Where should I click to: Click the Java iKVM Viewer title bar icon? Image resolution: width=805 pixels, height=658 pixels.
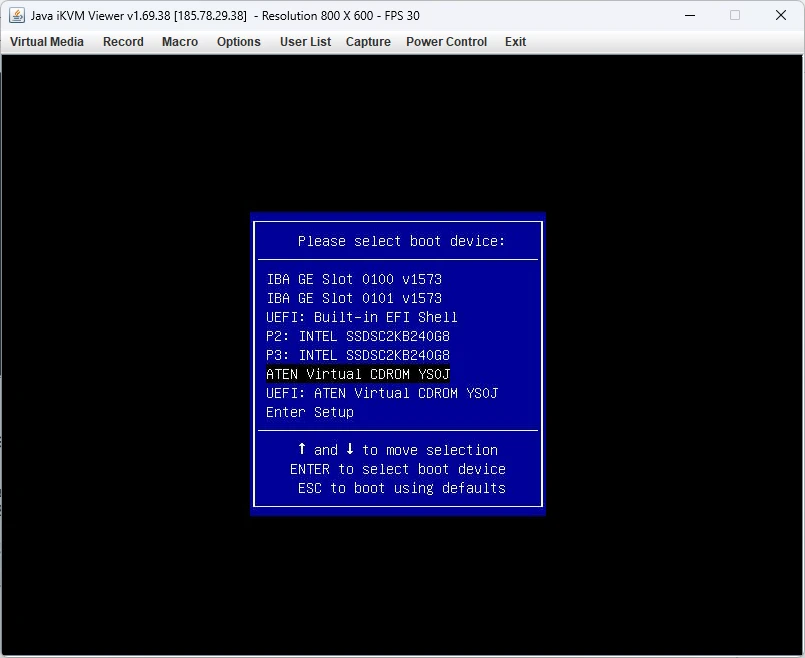pos(14,15)
